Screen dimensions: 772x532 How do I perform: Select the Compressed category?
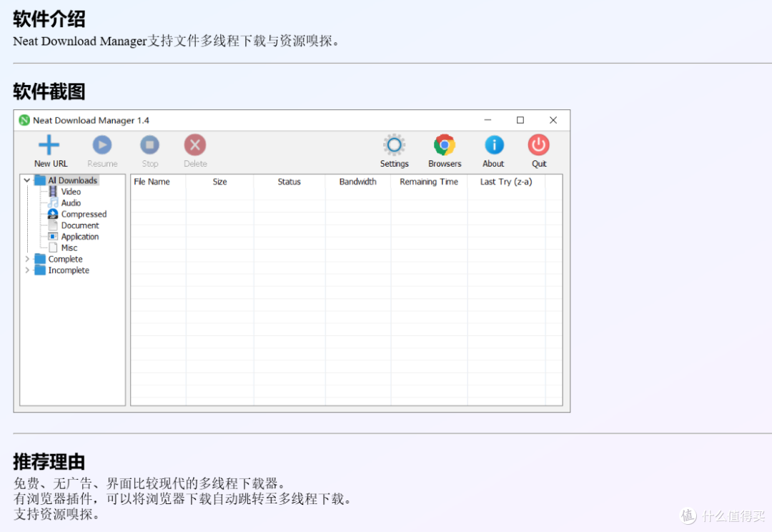tap(83, 215)
